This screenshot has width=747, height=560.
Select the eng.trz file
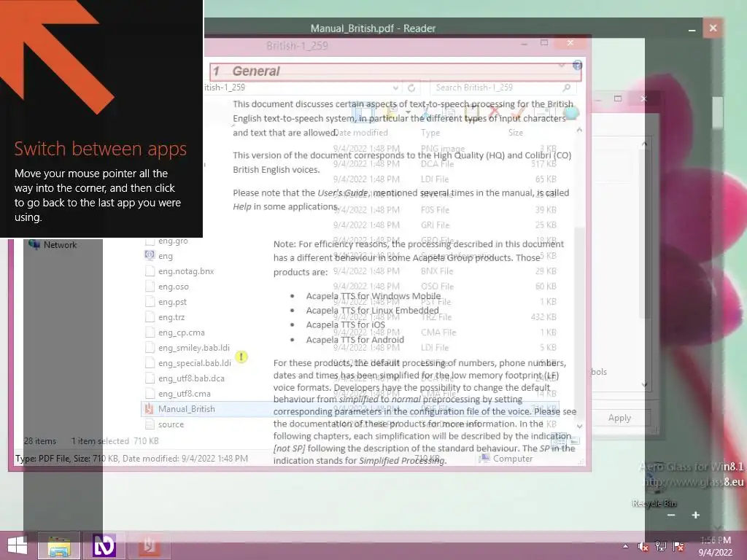[x=171, y=317]
